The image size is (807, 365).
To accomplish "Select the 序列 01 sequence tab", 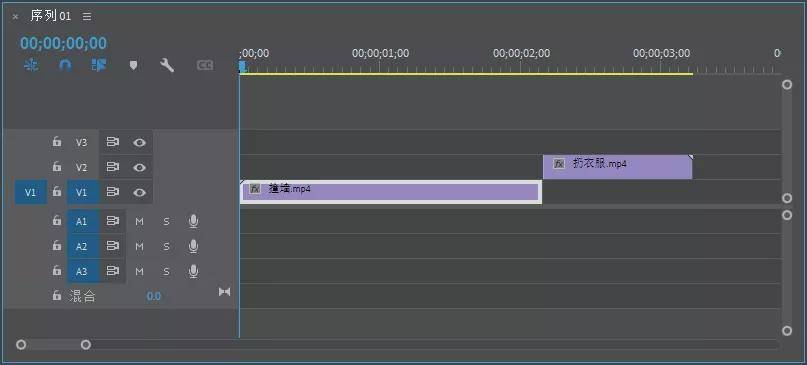I will 50,16.
